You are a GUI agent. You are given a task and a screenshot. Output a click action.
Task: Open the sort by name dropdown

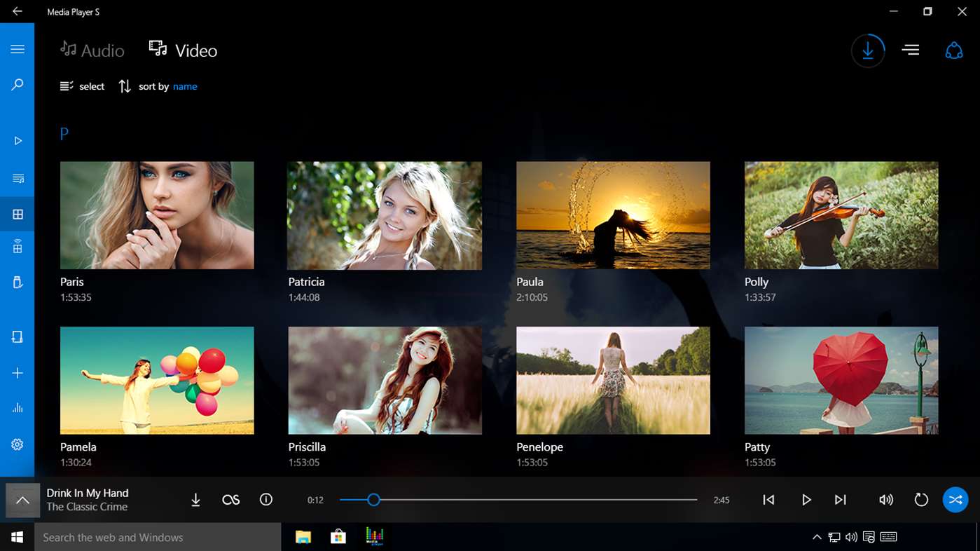click(x=185, y=87)
